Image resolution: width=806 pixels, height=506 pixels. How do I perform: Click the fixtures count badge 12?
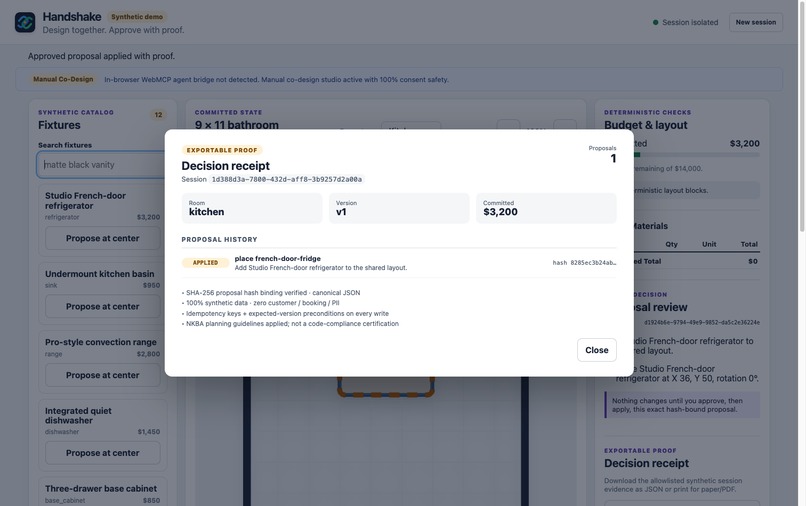pyautogui.click(x=158, y=115)
